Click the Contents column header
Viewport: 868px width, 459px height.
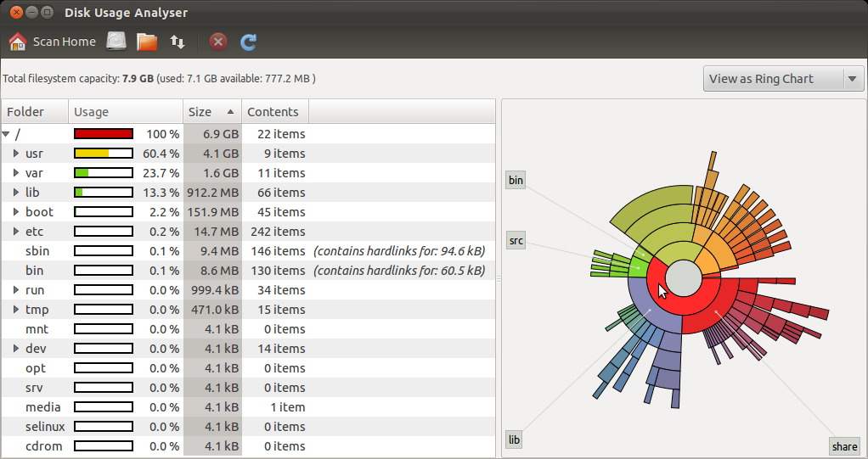coord(274,112)
